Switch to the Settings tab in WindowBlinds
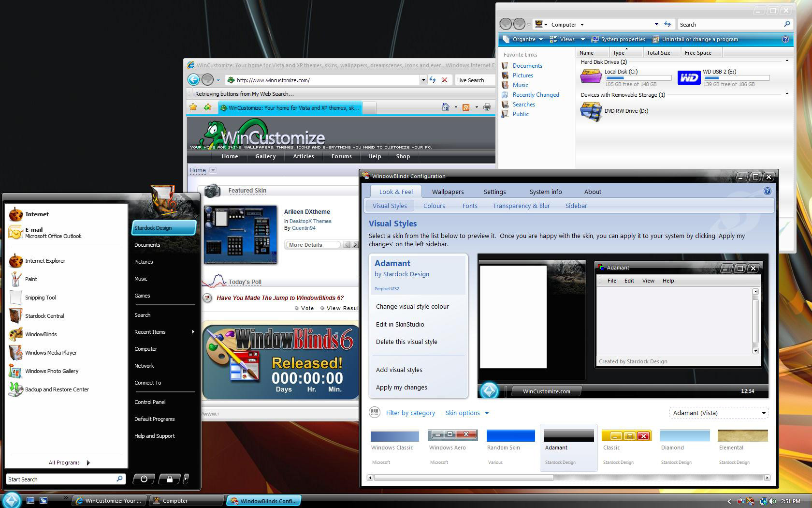Screen dimensions: 812x508 click(x=494, y=192)
